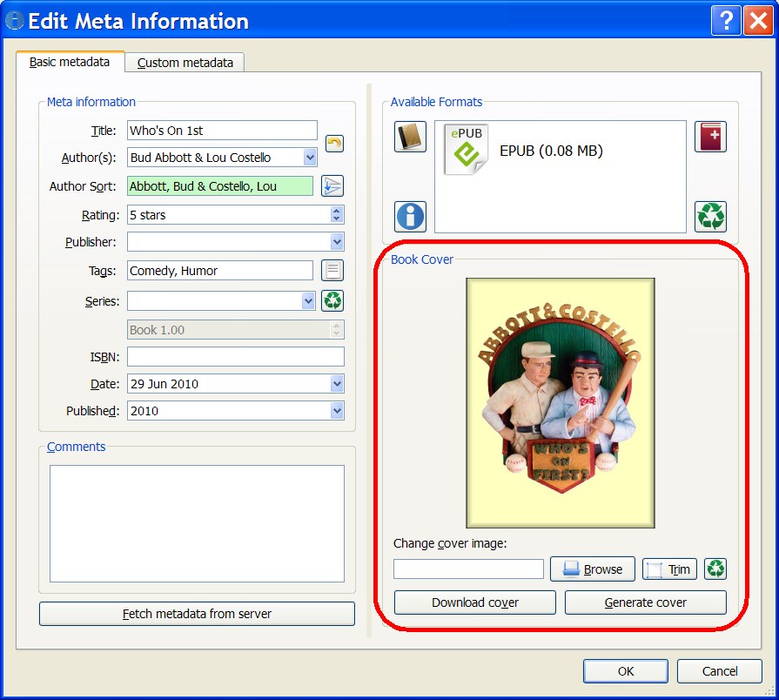Click the Title field

pyautogui.click(x=222, y=131)
